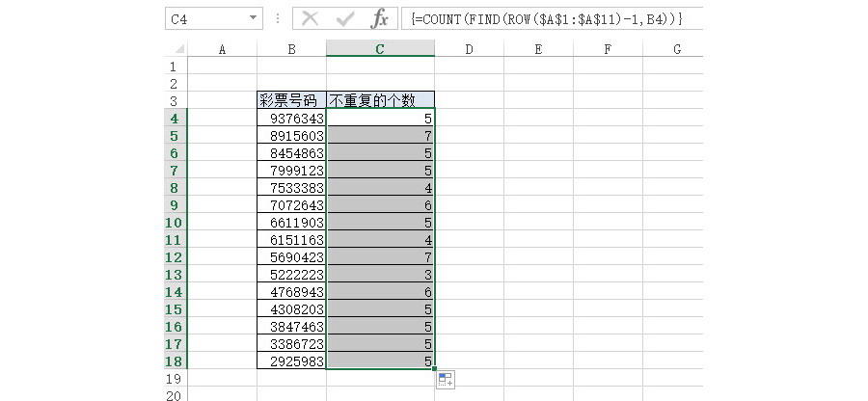The image size is (868, 401).
Task: Select the cell containing 9376343
Action: point(291,118)
